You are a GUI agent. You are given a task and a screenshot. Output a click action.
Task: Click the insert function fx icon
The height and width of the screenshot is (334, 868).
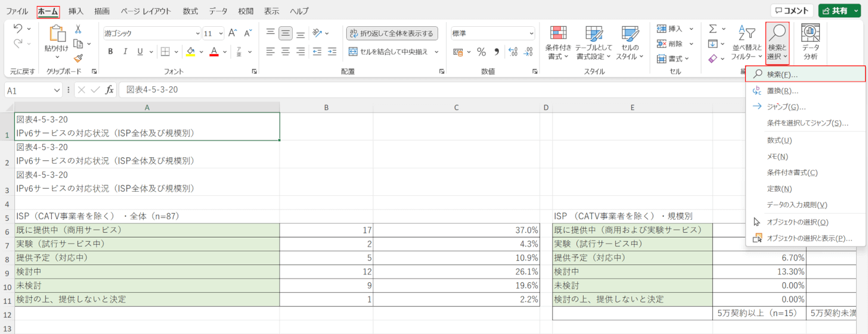110,90
